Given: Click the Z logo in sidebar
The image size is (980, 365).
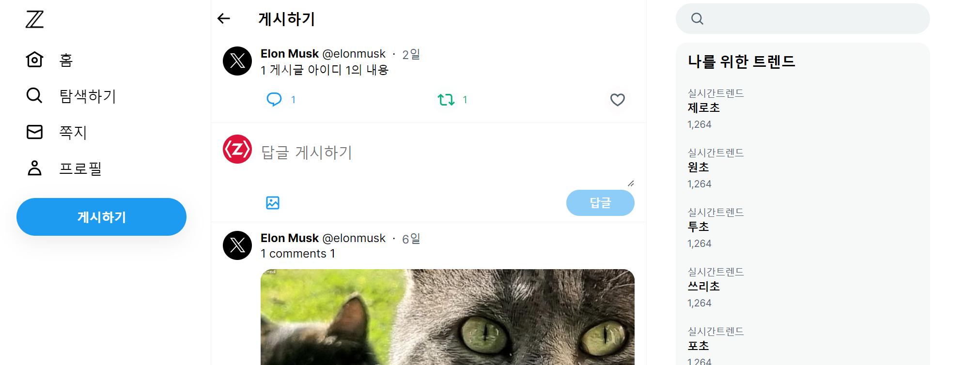Looking at the screenshot, I should [34, 19].
